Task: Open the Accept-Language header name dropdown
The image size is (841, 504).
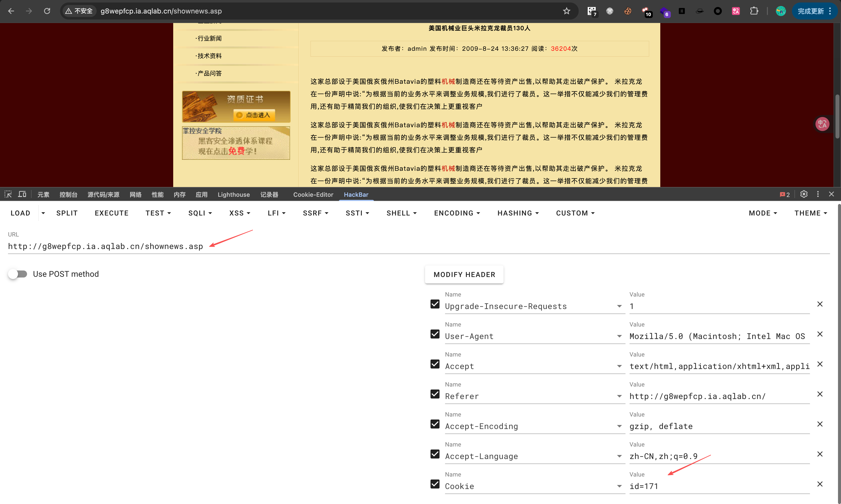Action: [619, 456]
